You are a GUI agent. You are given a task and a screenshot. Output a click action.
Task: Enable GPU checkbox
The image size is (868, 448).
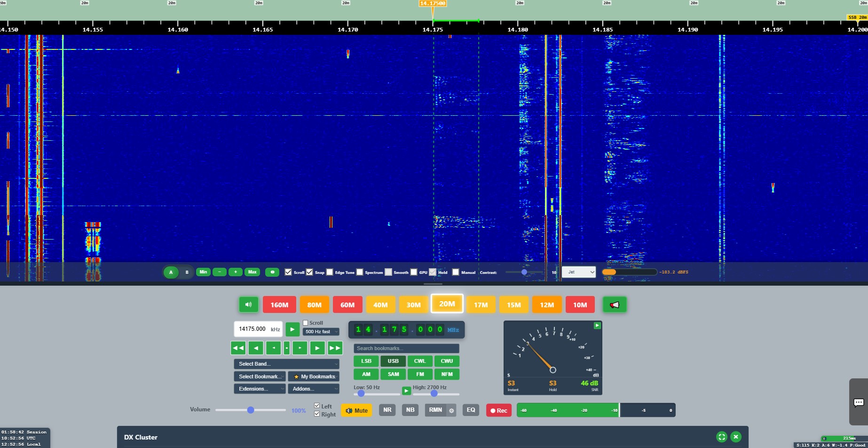click(x=414, y=272)
